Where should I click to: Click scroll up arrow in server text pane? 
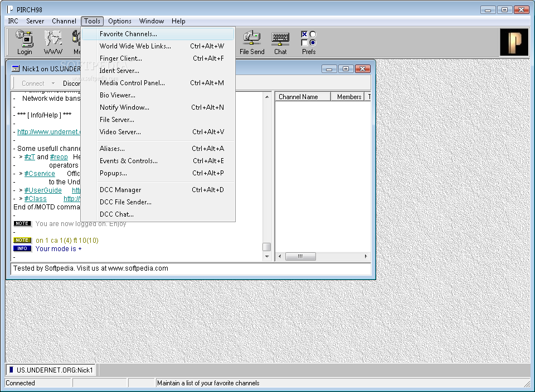[x=267, y=97]
